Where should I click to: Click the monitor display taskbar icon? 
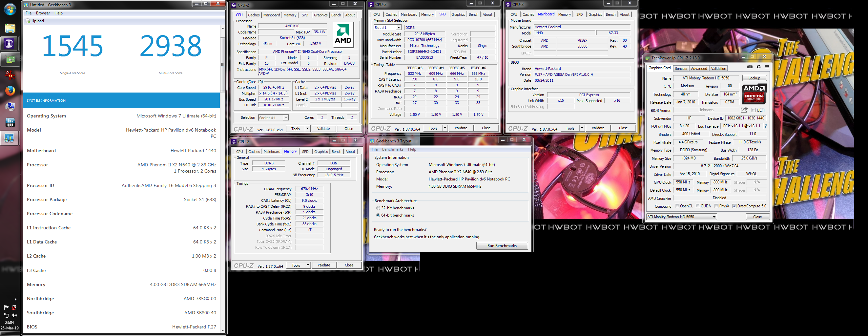tap(10, 107)
